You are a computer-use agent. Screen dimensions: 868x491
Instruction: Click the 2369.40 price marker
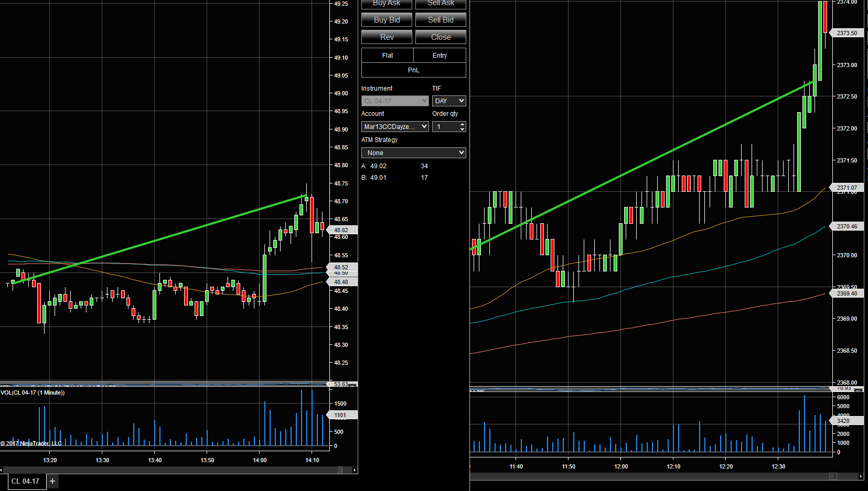coord(846,293)
